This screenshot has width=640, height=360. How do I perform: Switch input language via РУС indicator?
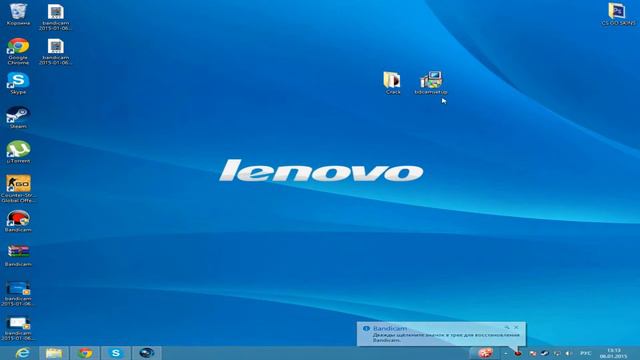(586, 353)
